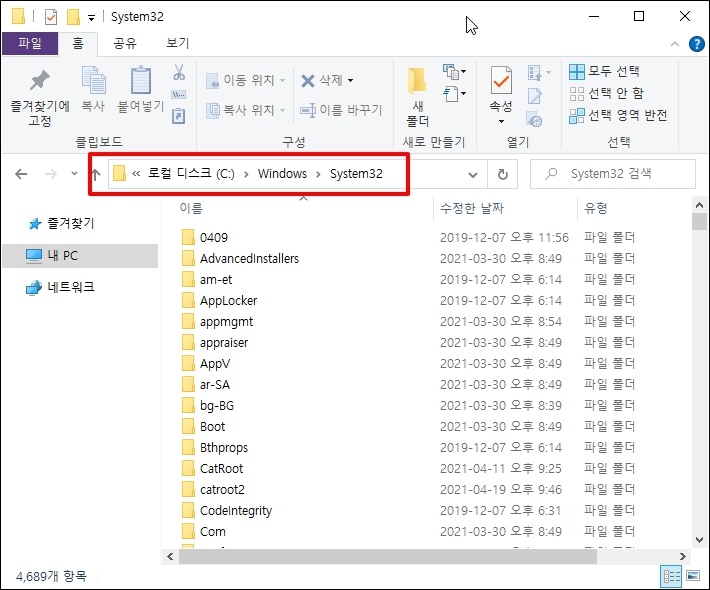Screen dimensions: 710x590
Task: Collapse the ribbon with the chevron
Action: coord(675,44)
